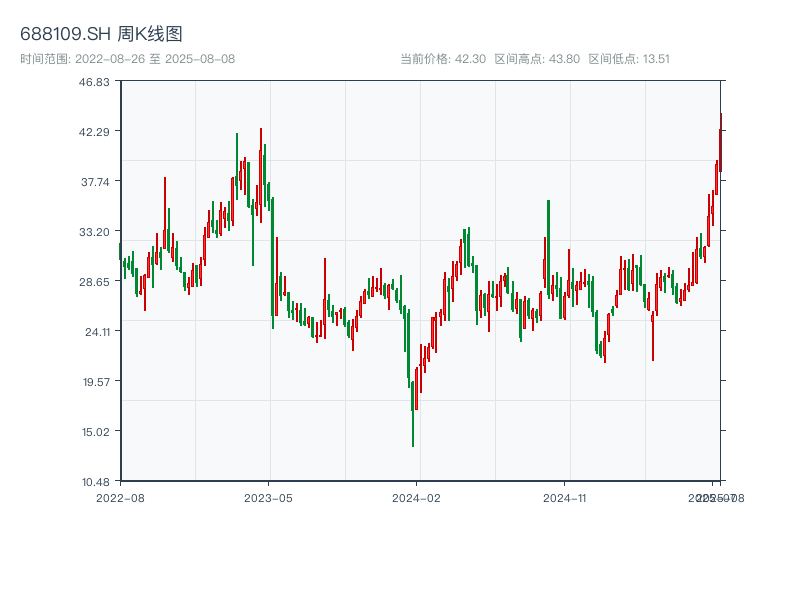Select the 2024-02 x-axis date label
The image size is (800, 600).
tap(417, 497)
